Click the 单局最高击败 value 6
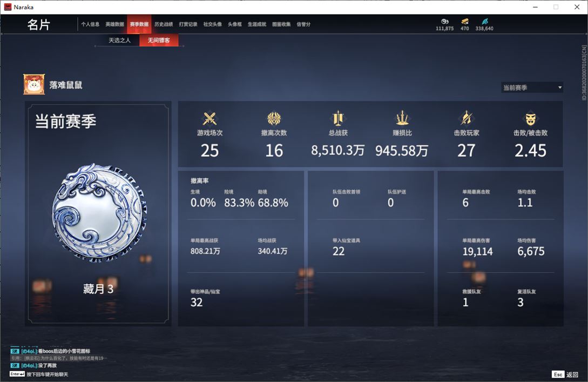588x382 pixels. click(x=465, y=203)
